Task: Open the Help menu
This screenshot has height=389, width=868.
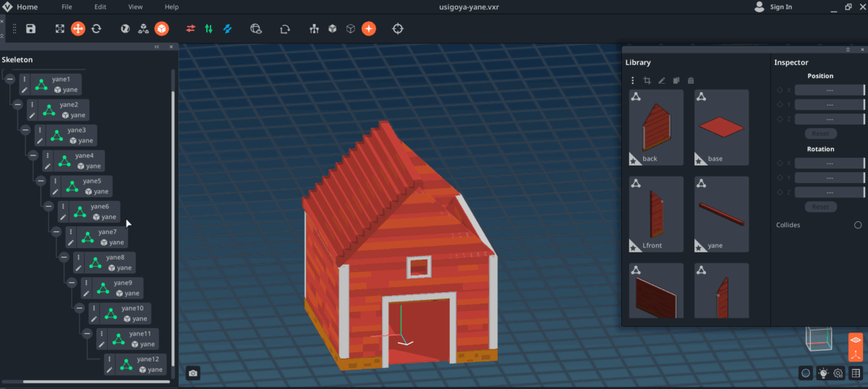Action: [x=171, y=7]
